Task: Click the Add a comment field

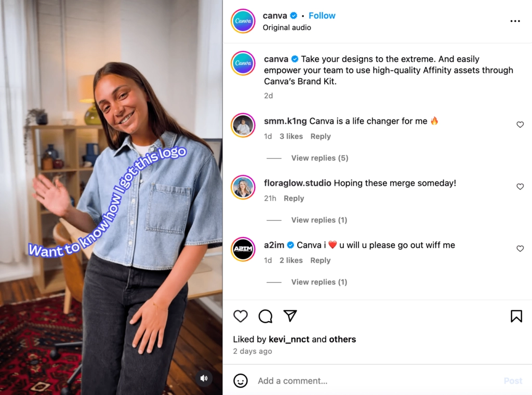Action: tap(374, 381)
